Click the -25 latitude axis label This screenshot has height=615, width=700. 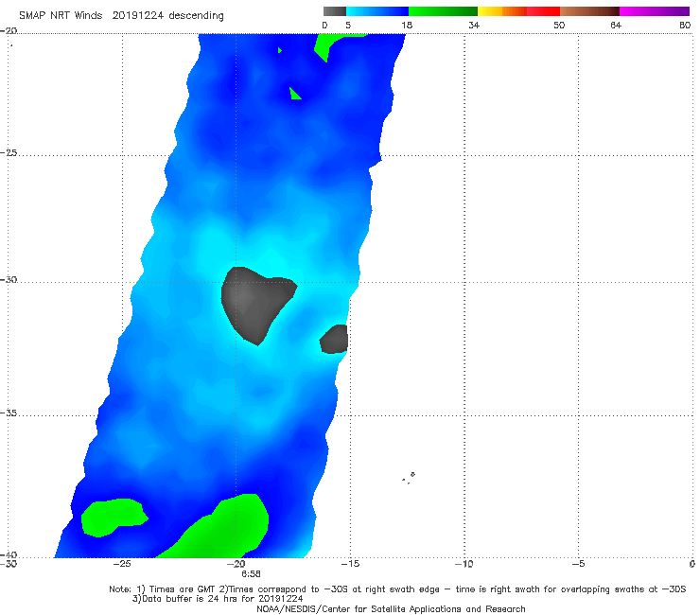tap(9, 152)
